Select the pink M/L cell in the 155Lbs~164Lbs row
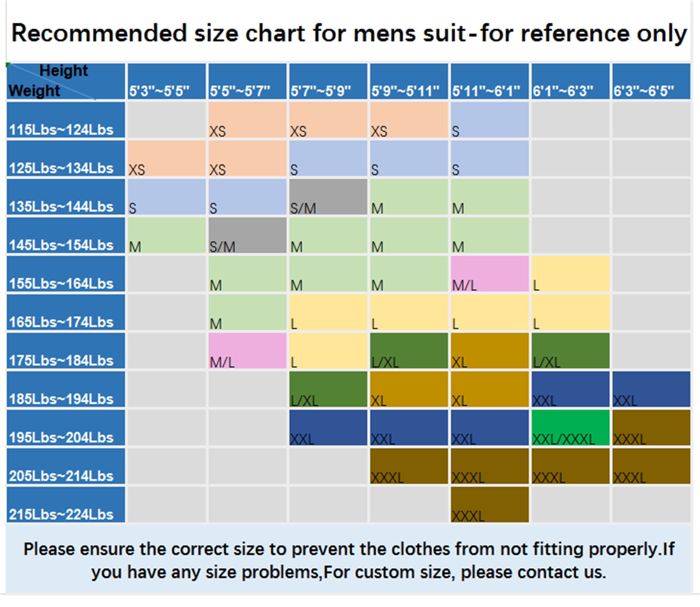The height and width of the screenshot is (607, 700). 489,274
